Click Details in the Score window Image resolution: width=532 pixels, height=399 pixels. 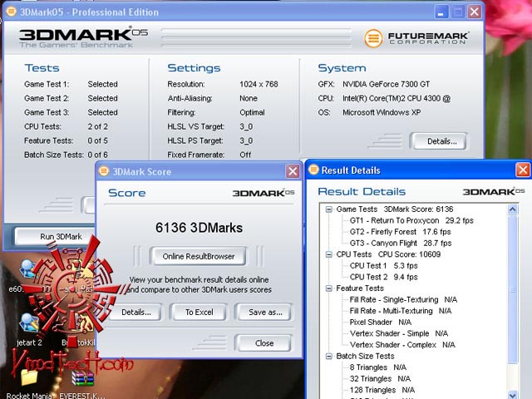(x=136, y=313)
